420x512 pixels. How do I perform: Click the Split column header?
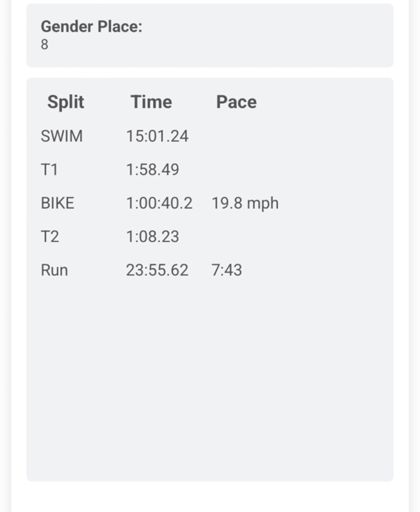pos(66,102)
